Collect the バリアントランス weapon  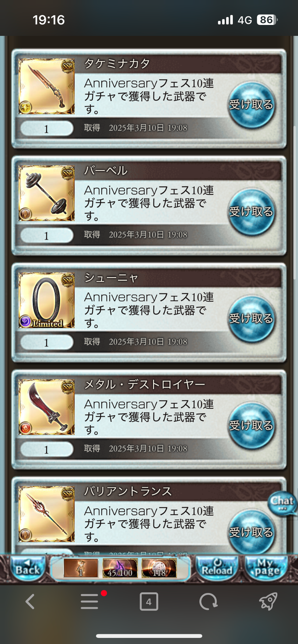tap(251, 532)
